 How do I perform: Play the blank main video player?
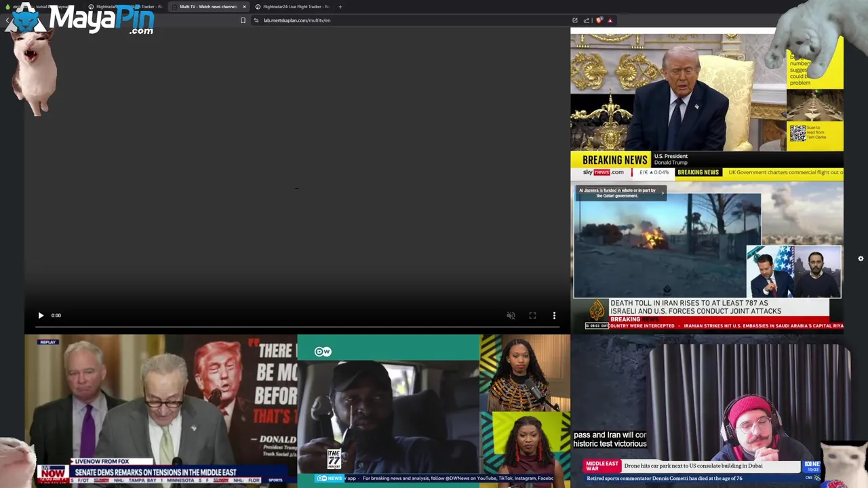coord(41,315)
